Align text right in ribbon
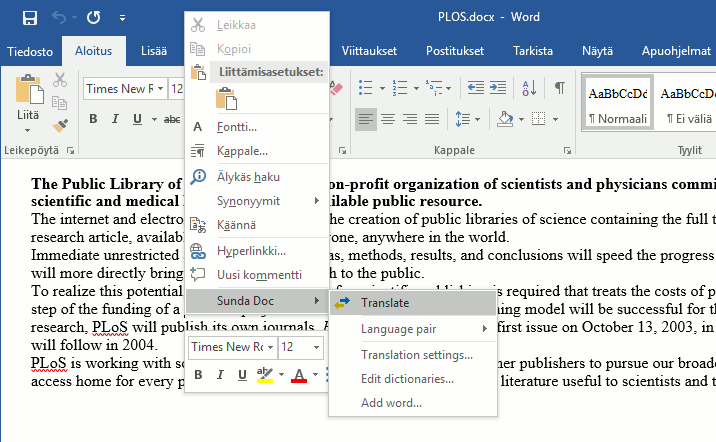Viewport: 716px width, 442px height. click(410, 119)
